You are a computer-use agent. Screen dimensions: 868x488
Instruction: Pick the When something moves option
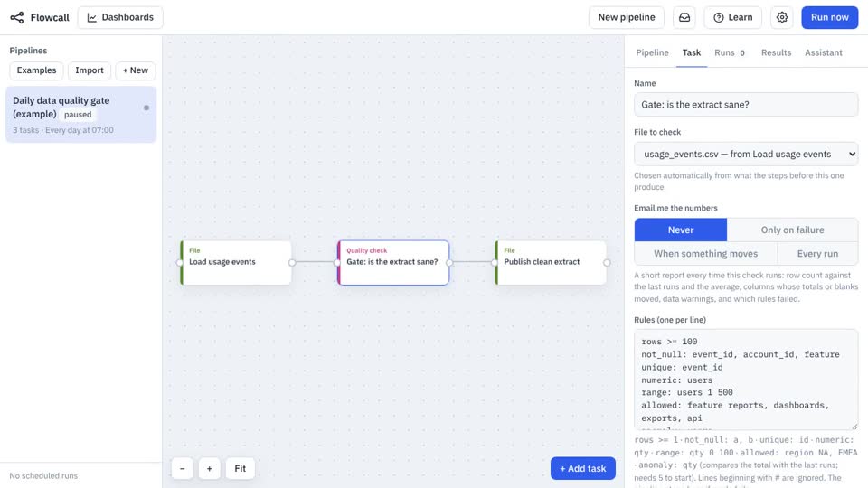(x=705, y=253)
